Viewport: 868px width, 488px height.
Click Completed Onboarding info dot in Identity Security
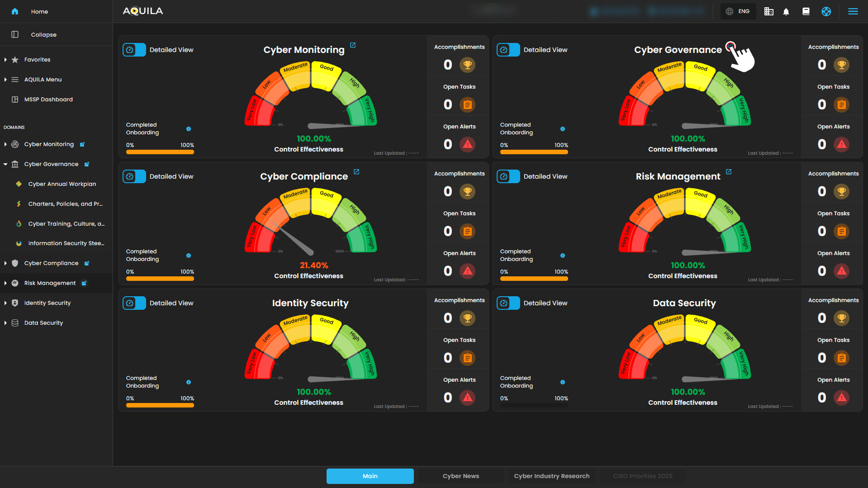click(x=189, y=382)
